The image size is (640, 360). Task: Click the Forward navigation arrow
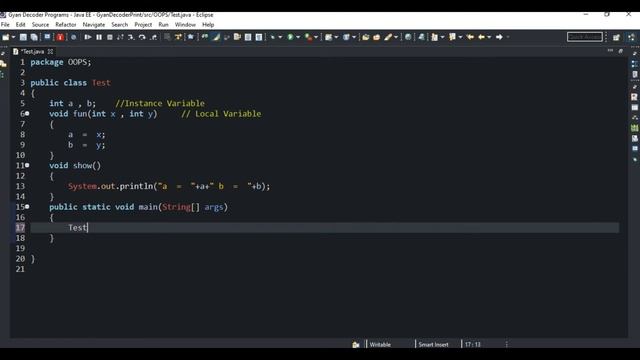coord(499,37)
